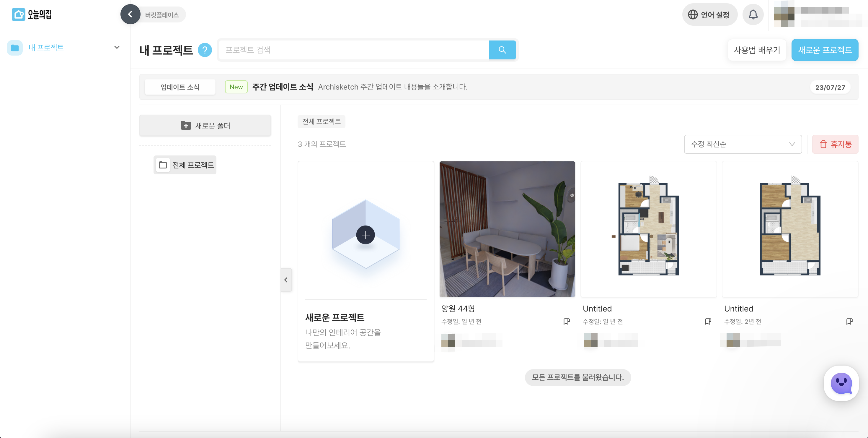
Task: Click the 새로운 프로젝트 blue button
Action: [x=825, y=50]
